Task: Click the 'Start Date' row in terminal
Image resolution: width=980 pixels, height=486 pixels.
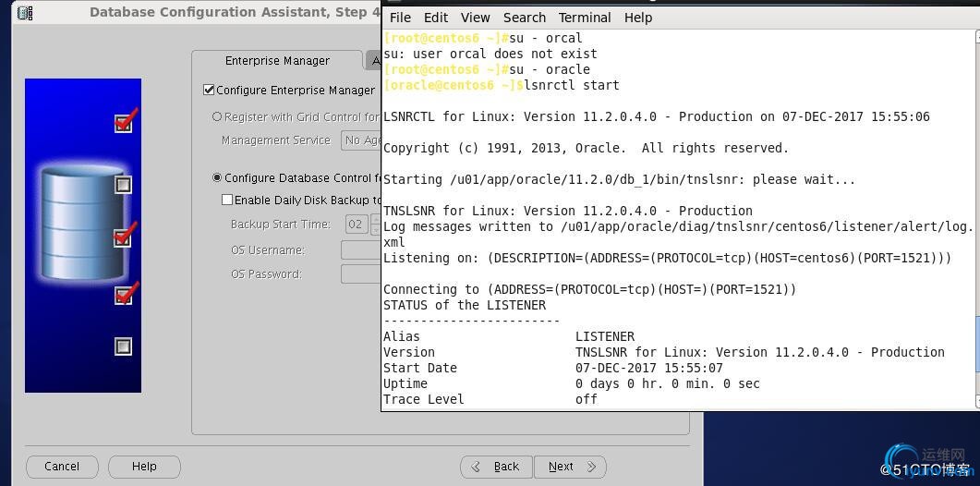Action: pos(553,368)
